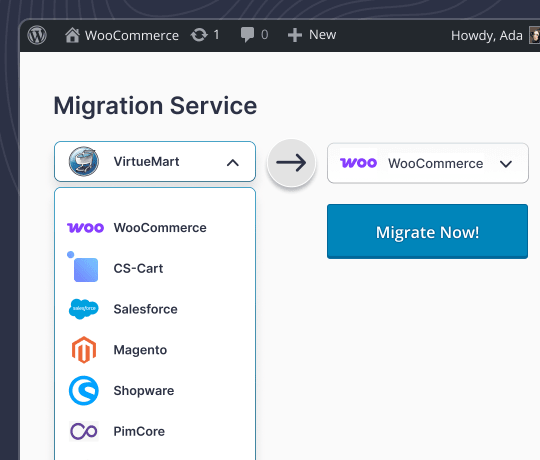Click the VirtueMart cart logo
The width and height of the screenshot is (540, 460).
tap(84, 161)
